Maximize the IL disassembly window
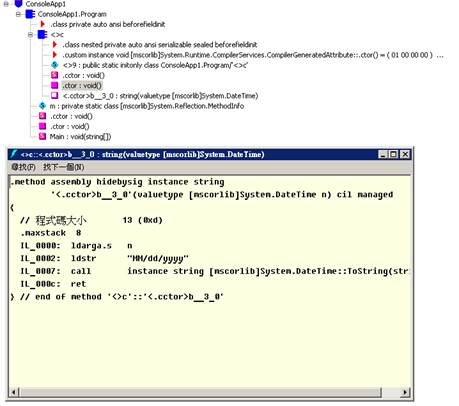The image size is (459, 406). click(x=394, y=154)
